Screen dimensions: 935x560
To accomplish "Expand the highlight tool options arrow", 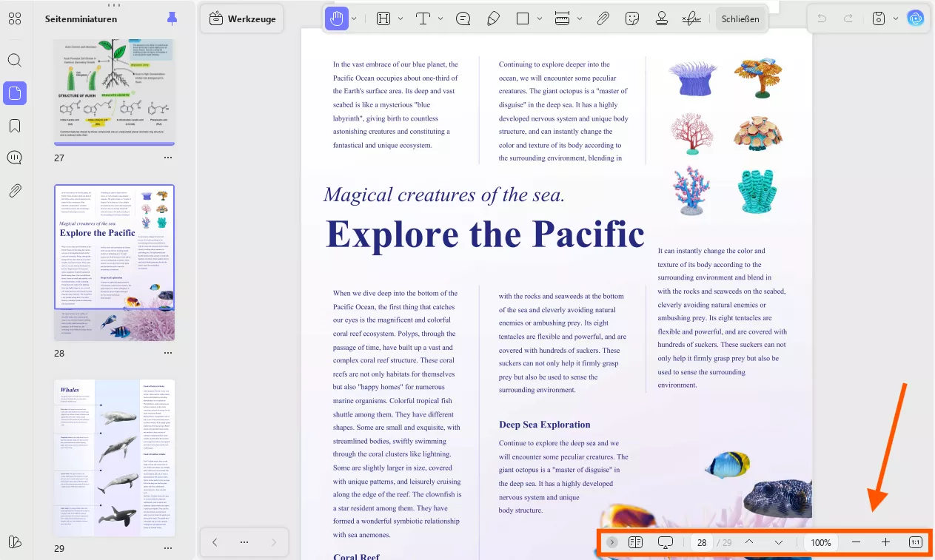I will click(x=401, y=18).
